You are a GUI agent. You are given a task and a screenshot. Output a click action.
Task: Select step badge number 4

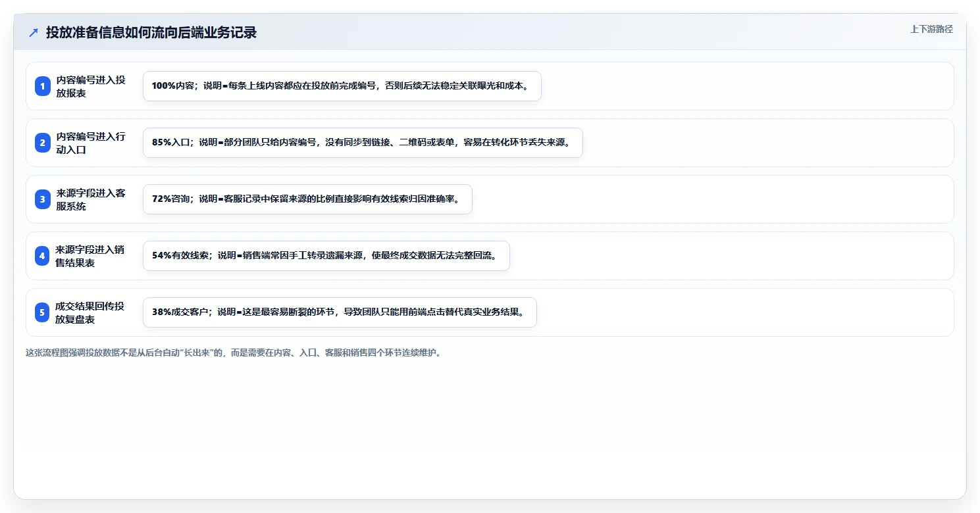coord(43,256)
